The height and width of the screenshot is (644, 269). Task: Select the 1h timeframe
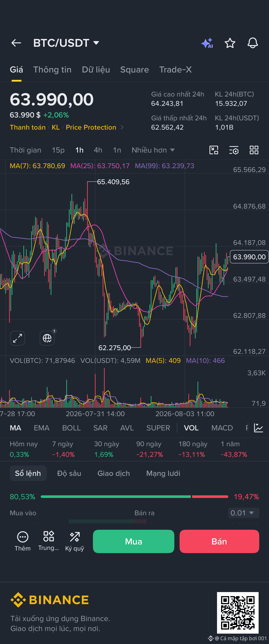79,150
